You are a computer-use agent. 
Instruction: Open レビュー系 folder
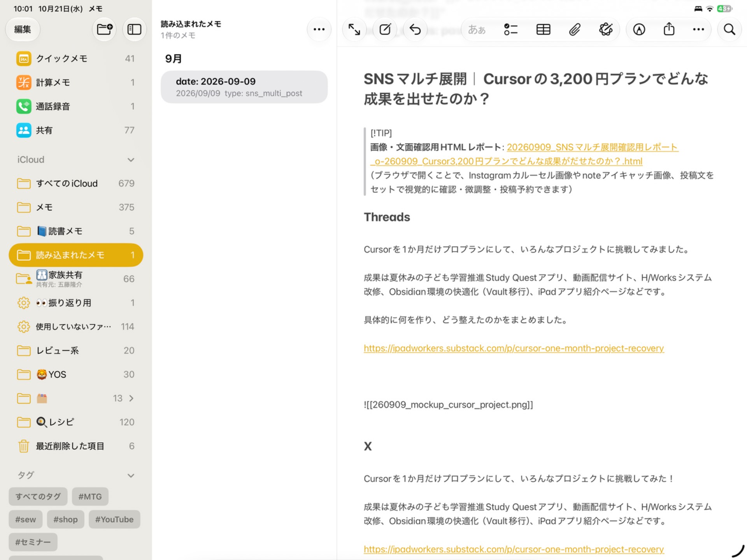pos(76,351)
